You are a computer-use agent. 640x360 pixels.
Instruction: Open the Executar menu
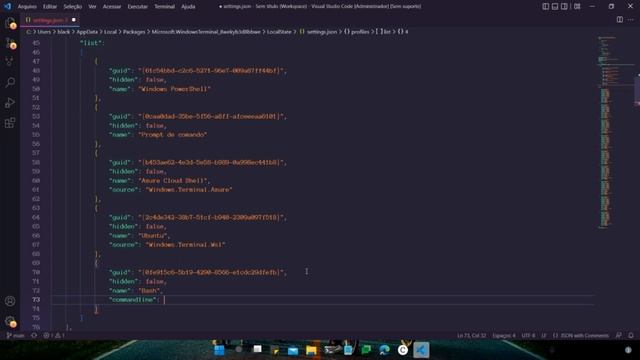pyautogui.click(x=138, y=6)
